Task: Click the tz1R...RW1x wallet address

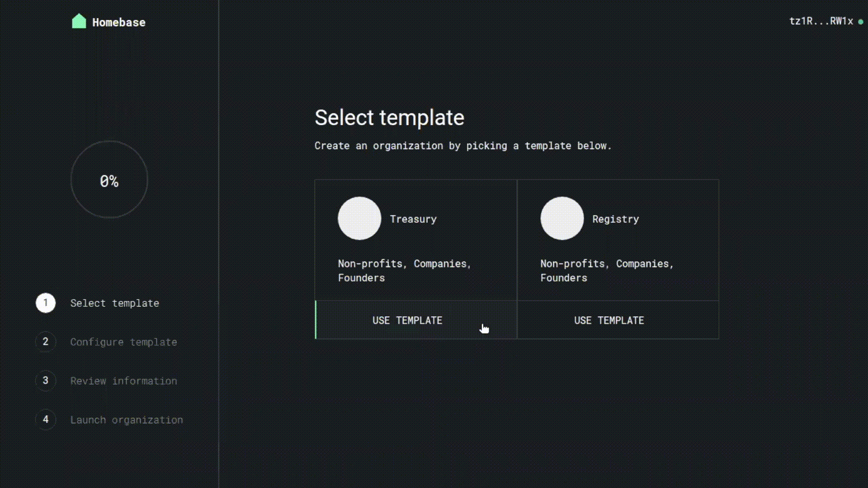Action: tap(821, 21)
